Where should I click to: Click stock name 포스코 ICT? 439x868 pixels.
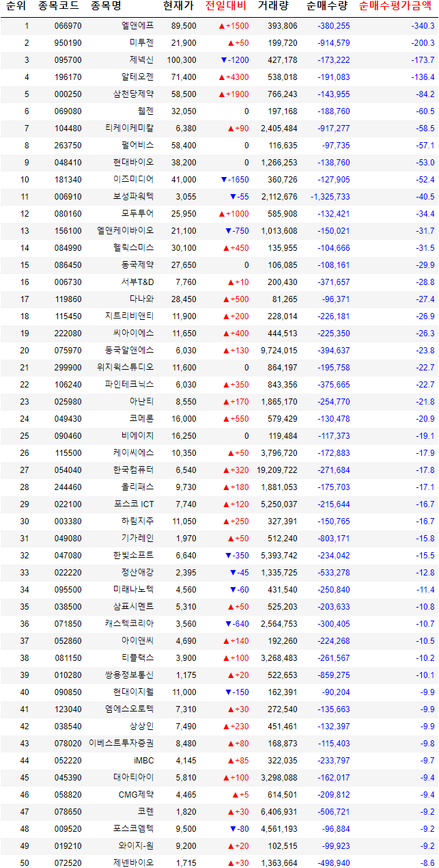(134, 504)
